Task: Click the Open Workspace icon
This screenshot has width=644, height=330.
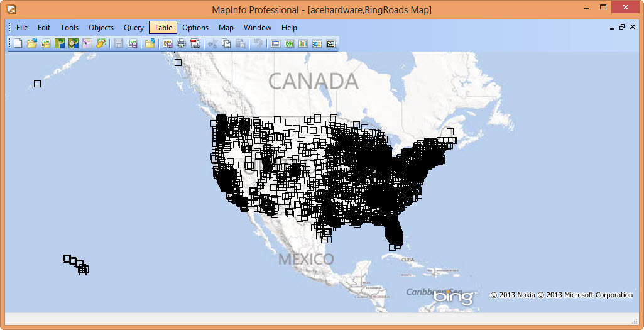Action: coord(46,43)
